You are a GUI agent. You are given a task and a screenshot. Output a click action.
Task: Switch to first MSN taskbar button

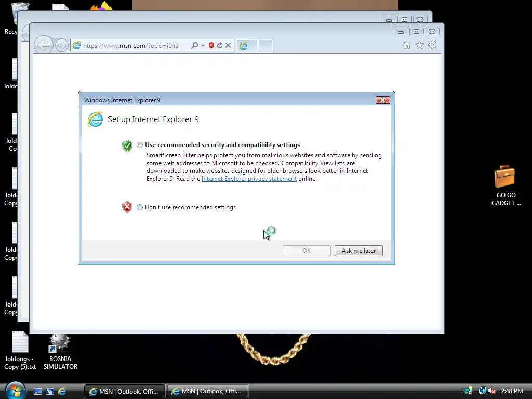(x=125, y=392)
